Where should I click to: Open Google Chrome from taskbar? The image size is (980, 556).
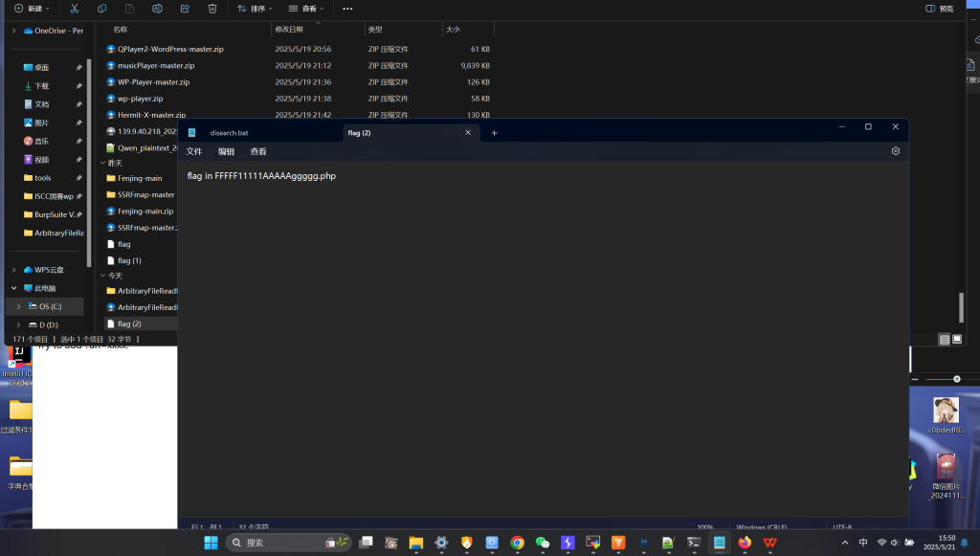click(x=517, y=543)
